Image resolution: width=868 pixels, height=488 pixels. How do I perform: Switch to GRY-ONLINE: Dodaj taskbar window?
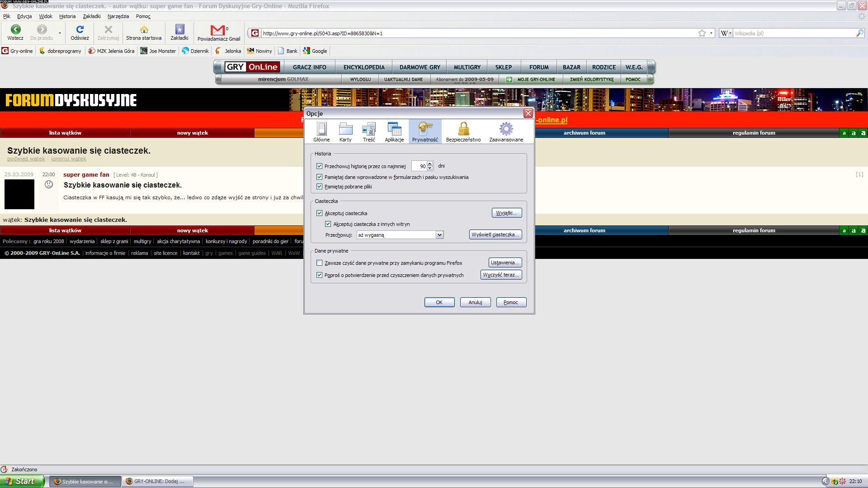158,481
